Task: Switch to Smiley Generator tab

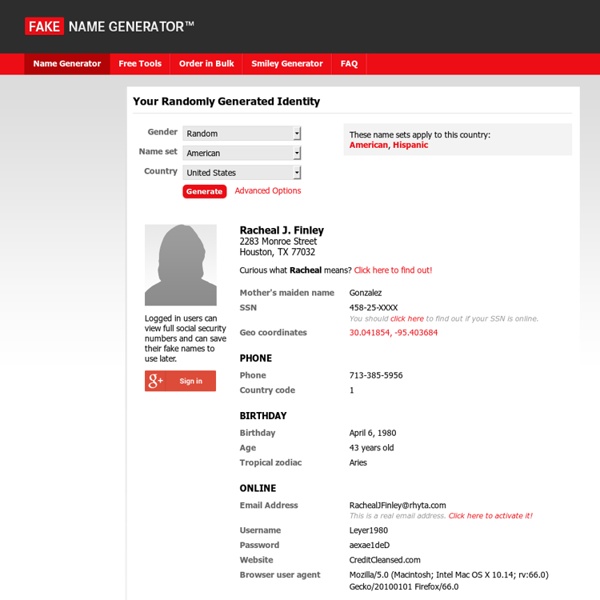Action: [287, 64]
